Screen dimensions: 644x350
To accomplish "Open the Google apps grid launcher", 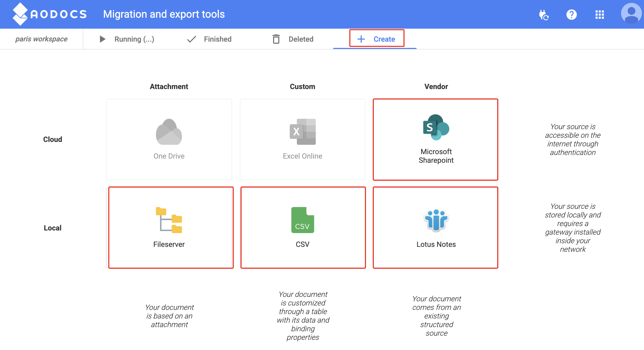I will coord(600,15).
